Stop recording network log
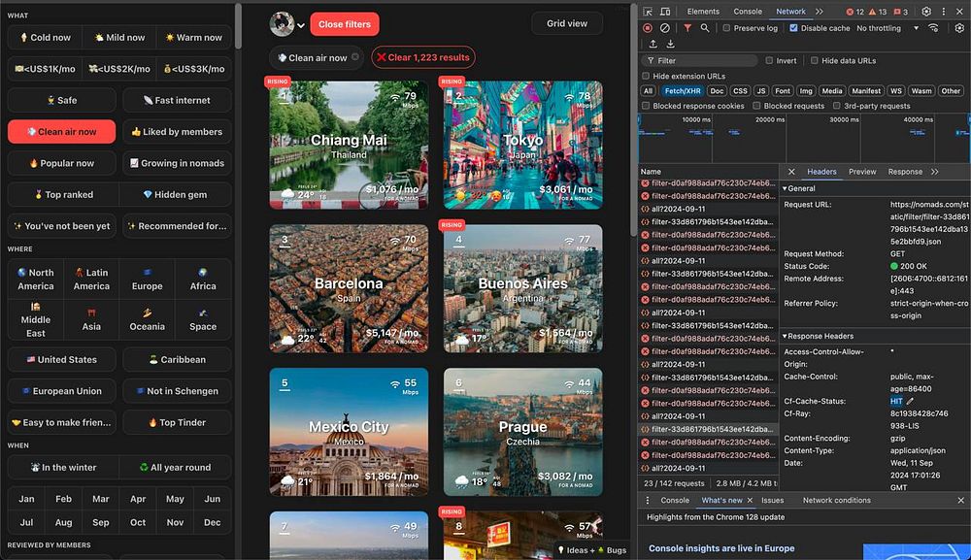 pyautogui.click(x=648, y=28)
